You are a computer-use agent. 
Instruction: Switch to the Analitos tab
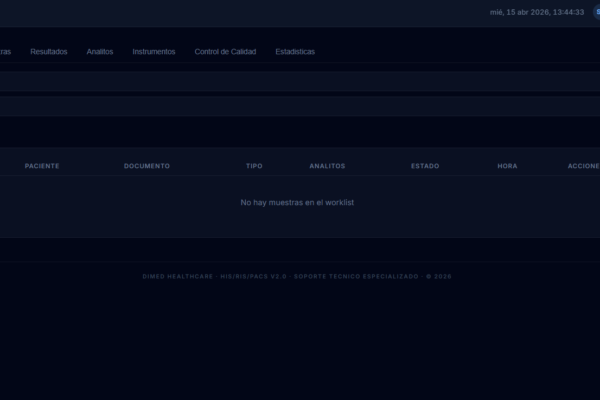pyautogui.click(x=100, y=51)
